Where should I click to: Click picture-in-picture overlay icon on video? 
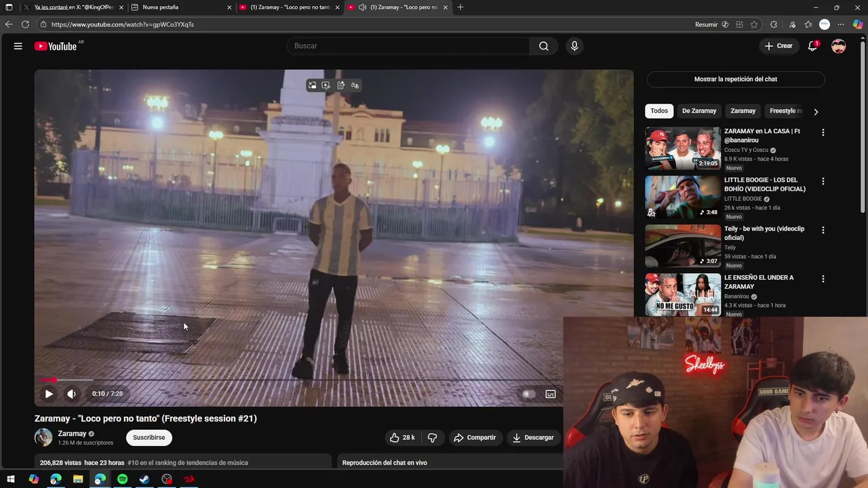click(312, 85)
